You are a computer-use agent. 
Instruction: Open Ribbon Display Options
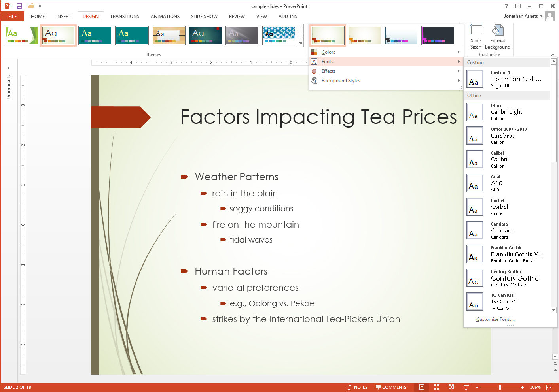coord(518,6)
